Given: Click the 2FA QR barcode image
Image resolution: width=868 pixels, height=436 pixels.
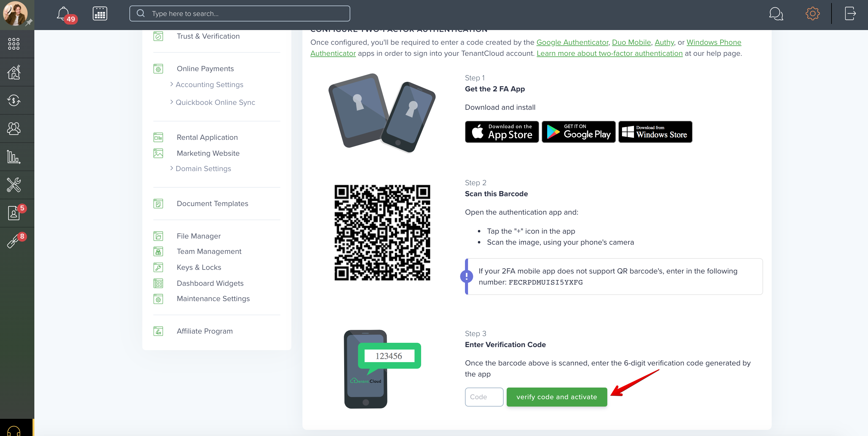Looking at the screenshot, I should point(382,232).
